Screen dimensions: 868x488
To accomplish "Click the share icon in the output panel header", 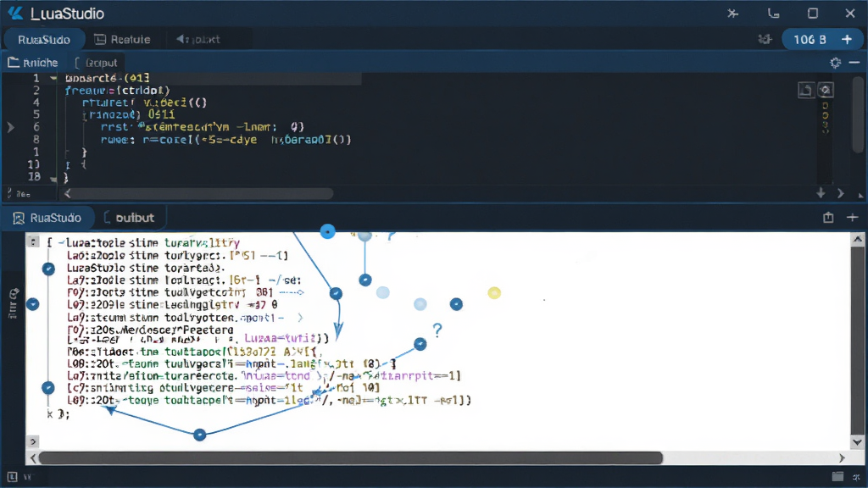I will click(x=828, y=218).
